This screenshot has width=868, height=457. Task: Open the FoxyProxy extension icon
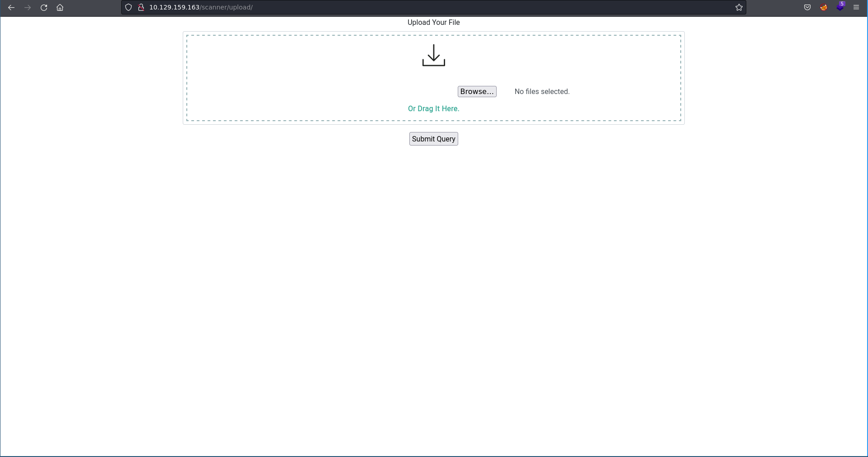point(824,7)
